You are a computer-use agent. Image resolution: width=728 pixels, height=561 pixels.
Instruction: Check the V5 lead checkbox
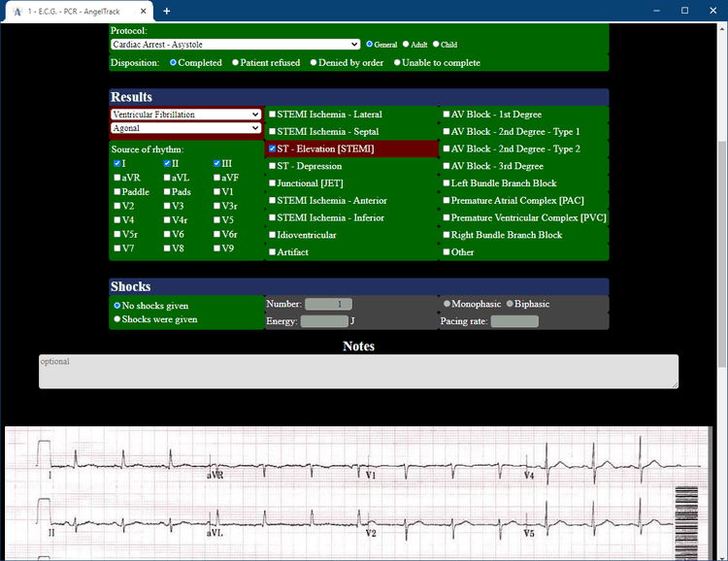click(x=216, y=220)
